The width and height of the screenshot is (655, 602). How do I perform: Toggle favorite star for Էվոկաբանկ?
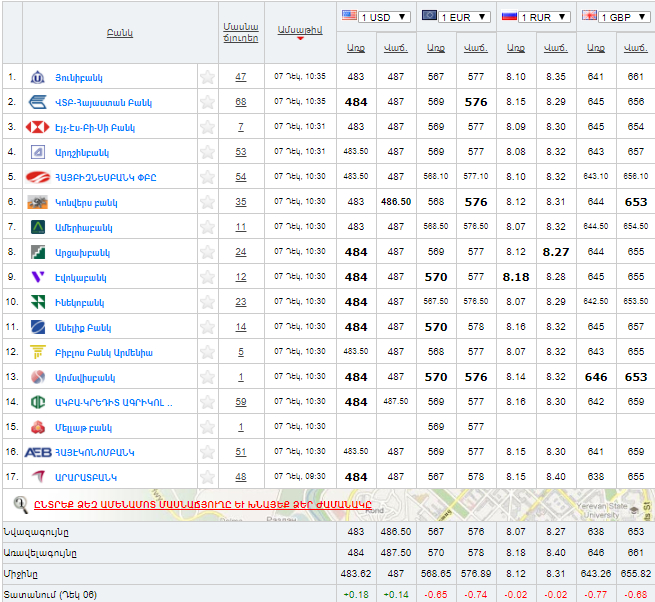tap(207, 277)
